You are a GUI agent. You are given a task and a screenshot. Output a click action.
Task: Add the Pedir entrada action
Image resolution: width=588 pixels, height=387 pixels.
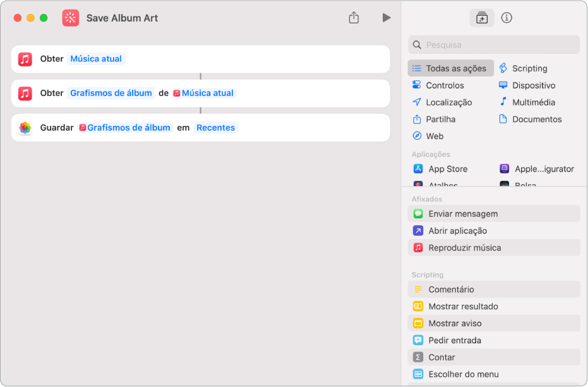coord(494,340)
